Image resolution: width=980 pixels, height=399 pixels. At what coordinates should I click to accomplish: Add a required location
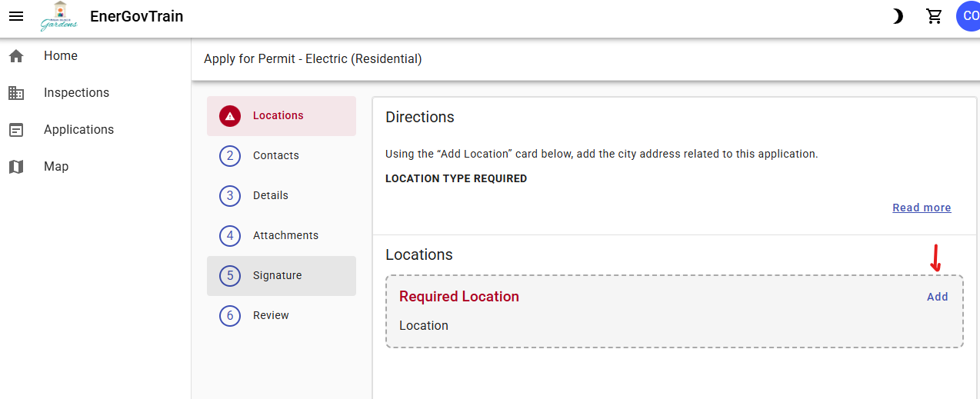click(937, 297)
